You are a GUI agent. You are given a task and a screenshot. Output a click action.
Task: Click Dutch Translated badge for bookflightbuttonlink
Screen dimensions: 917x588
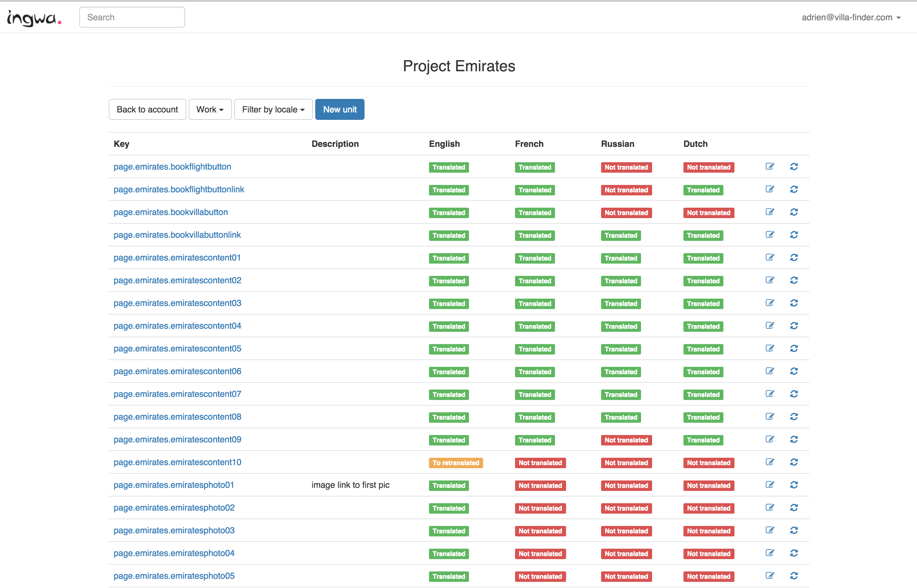tap(703, 190)
